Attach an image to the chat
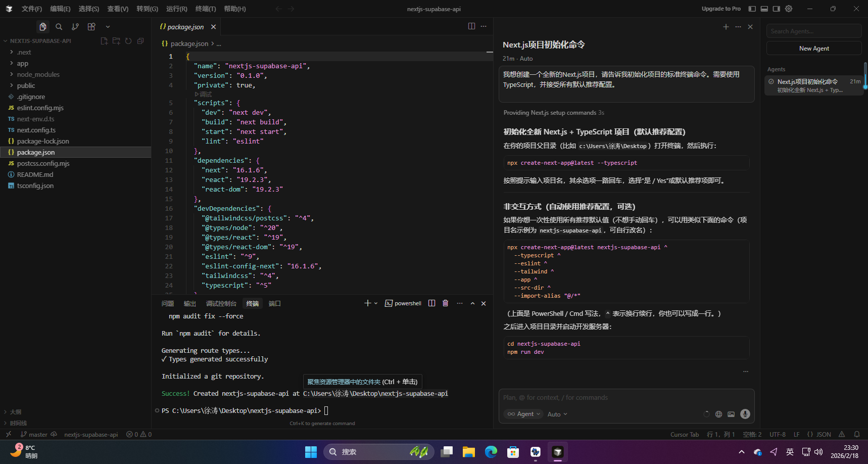This screenshot has width=868, height=464. pos(731,414)
